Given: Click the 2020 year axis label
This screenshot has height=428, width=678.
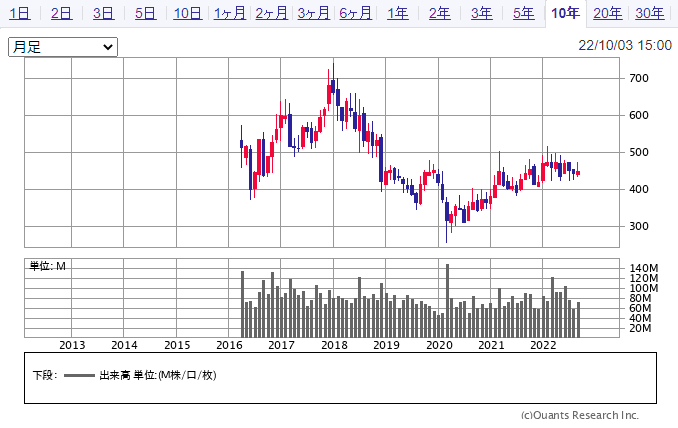Looking at the screenshot, I should coord(439,345).
